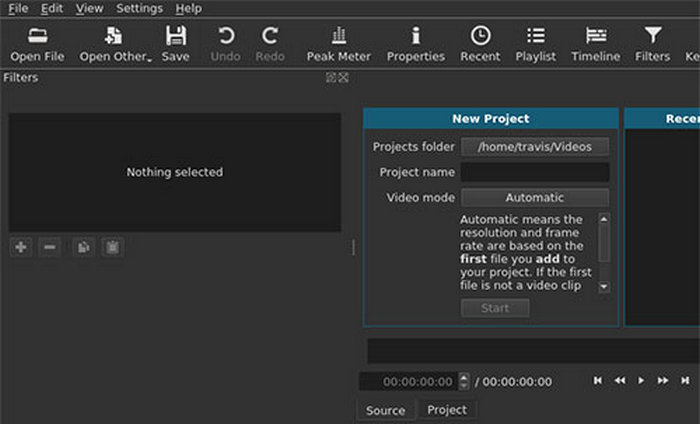Click the total duration '/ 00:00:00:00' text

click(x=513, y=382)
